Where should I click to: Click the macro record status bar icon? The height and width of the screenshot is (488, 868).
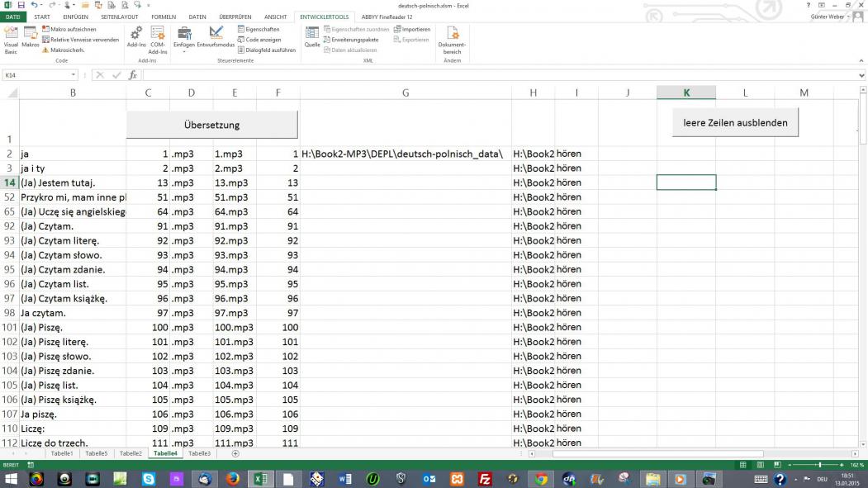click(31, 465)
